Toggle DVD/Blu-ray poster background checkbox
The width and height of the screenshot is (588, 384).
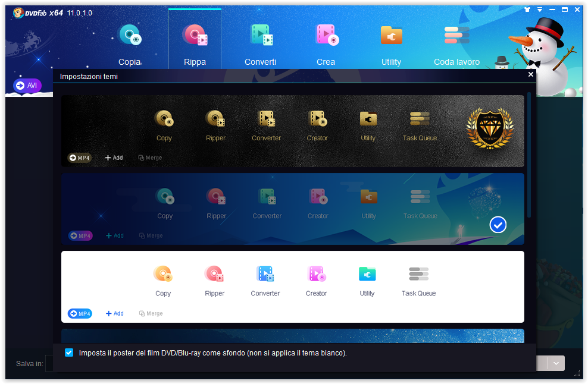(x=69, y=352)
